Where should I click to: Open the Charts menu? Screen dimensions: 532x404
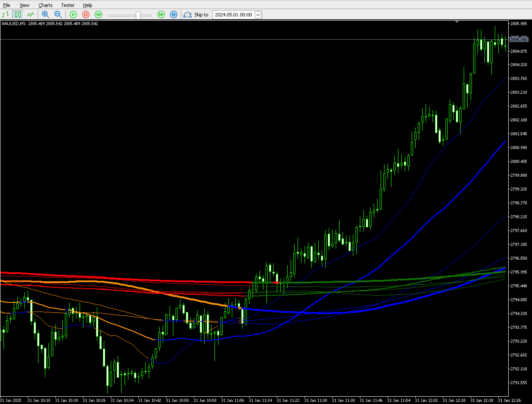click(x=45, y=5)
